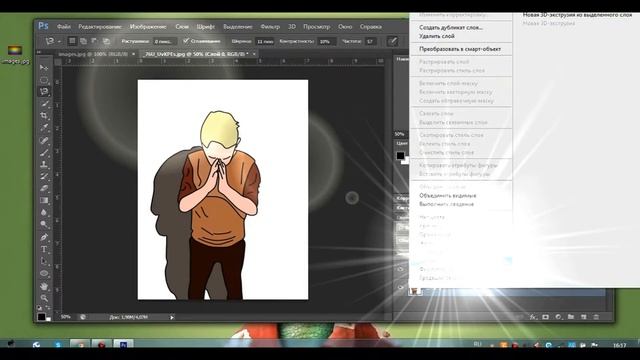Select the Quick Selection tool
This screenshot has height=360, width=640.
coord(44,104)
